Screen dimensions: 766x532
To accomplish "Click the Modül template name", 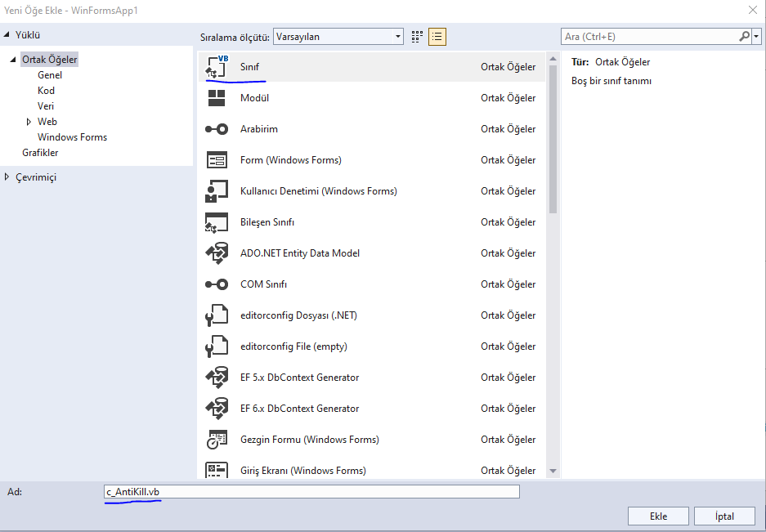I will [254, 98].
